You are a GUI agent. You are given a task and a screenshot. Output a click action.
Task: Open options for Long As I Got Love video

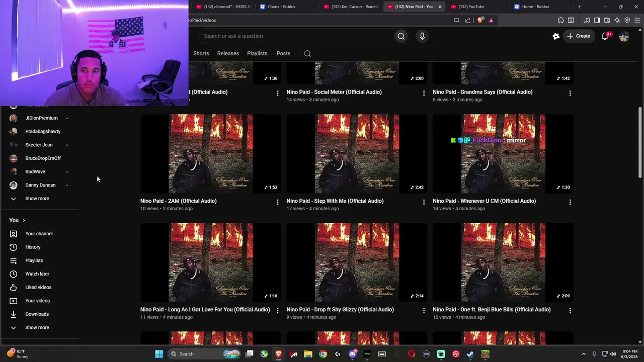click(x=277, y=311)
